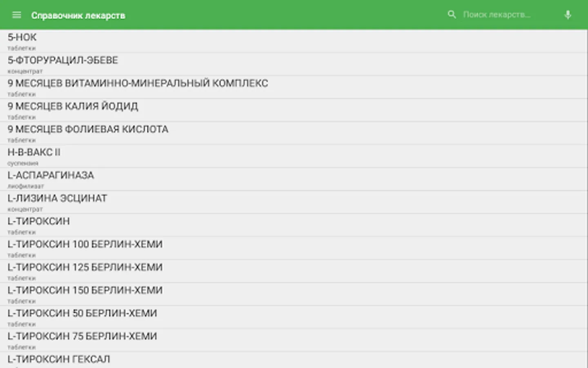The image size is (588, 368).
Task: Click 'суспензия' under H-B-ВАКС II
Action: [x=23, y=163]
